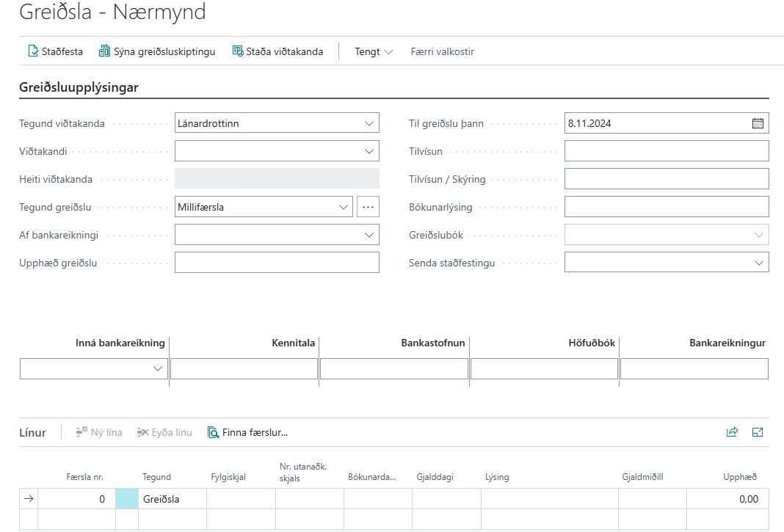Open Sýna greiðsluskiptingu from toolbar
784x532 pixels.
pyautogui.click(x=104, y=51)
